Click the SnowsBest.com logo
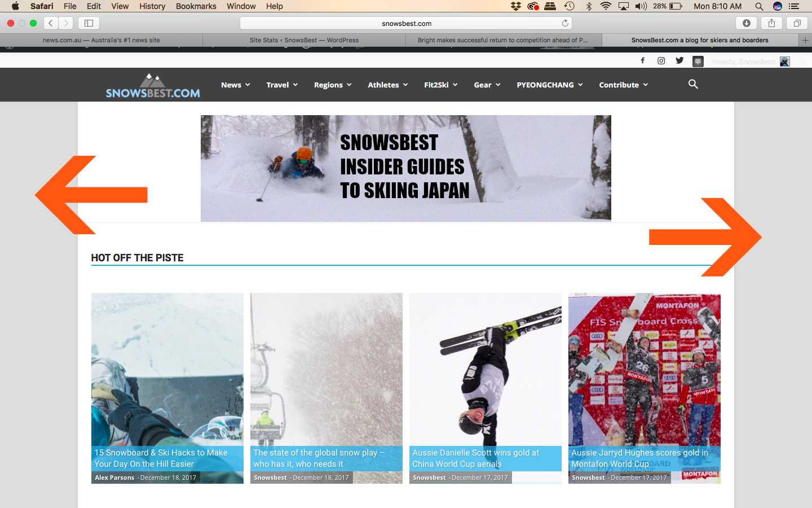 (x=153, y=85)
